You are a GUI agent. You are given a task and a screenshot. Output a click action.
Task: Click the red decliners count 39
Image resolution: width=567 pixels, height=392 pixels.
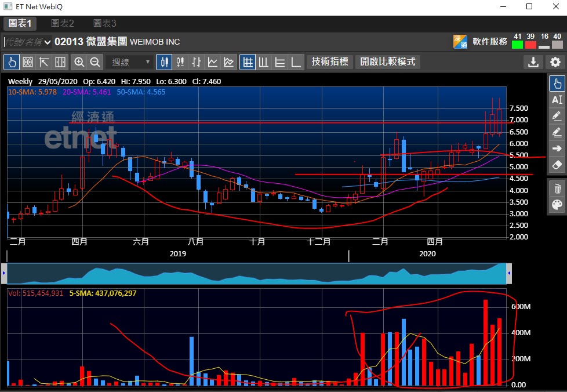pyautogui.click(x=530, y=41)
